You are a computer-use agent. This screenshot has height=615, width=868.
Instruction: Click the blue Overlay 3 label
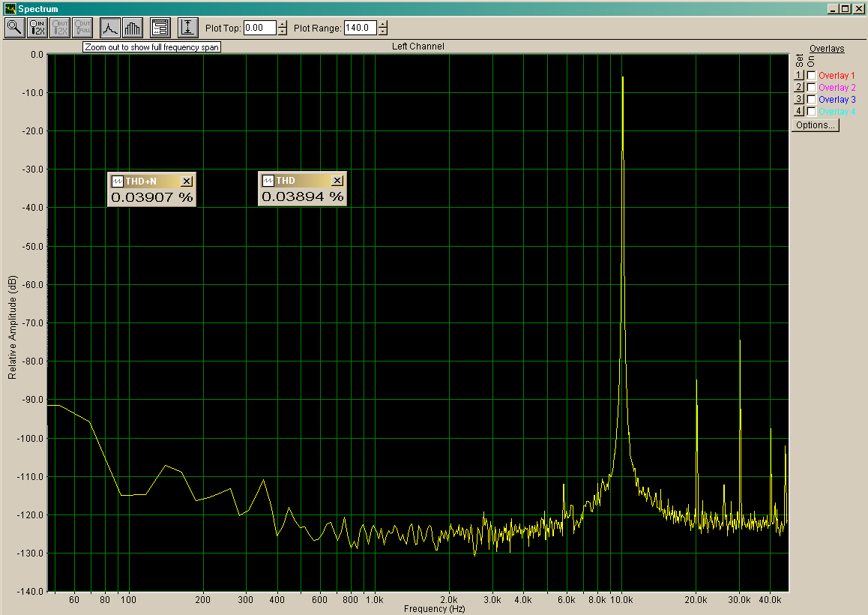837,100
